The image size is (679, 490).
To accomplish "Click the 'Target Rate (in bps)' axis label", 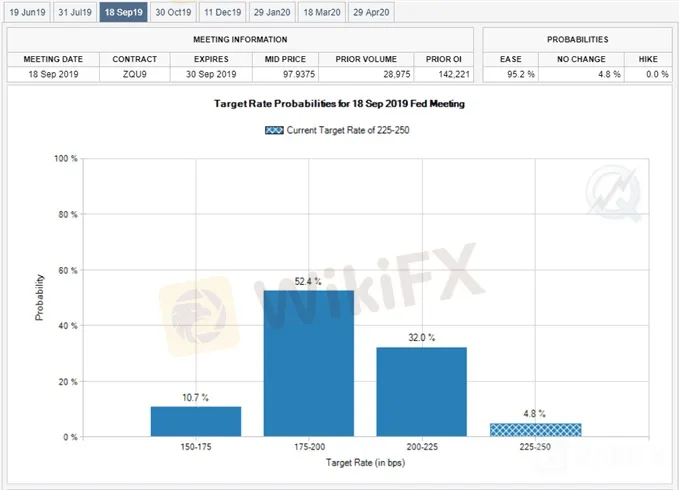I will coord(365,463).
